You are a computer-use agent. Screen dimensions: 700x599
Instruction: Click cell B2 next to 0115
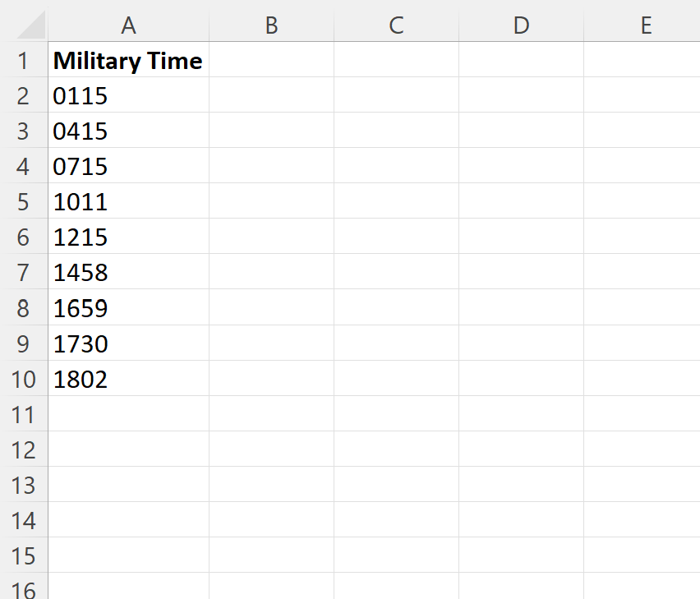click(x=271, y=95)
